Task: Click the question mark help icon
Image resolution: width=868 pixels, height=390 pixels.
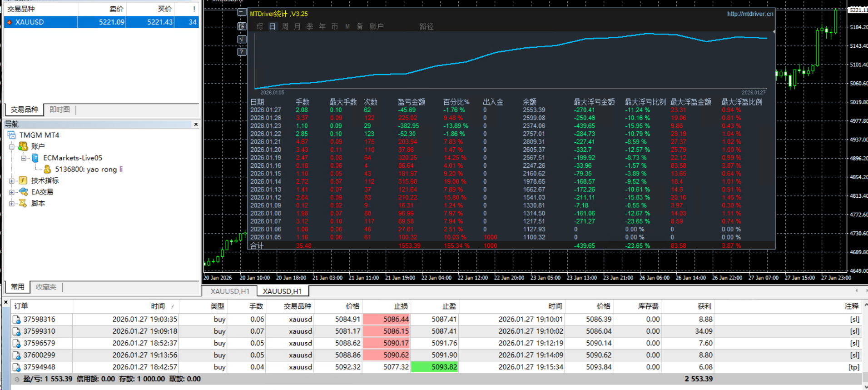Action: (x=242, y=52)
